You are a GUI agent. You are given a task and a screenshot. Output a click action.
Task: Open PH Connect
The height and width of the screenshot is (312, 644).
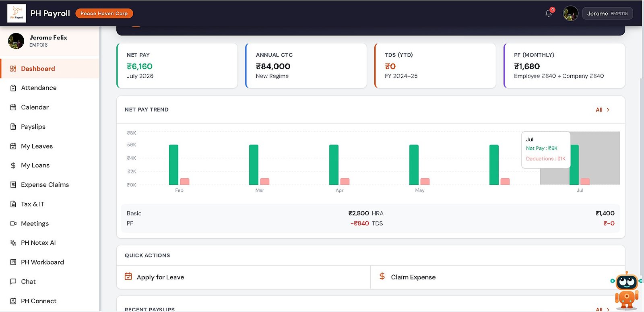coord(50,301)
